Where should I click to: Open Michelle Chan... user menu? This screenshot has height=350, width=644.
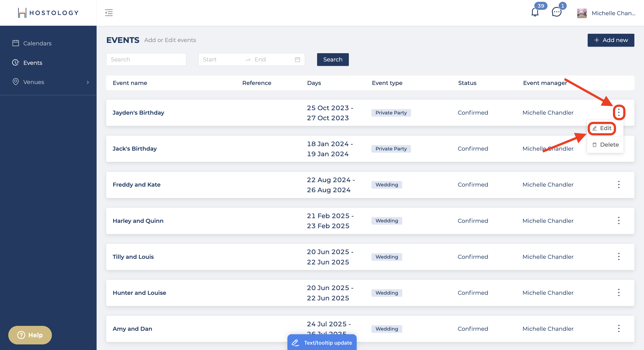pyautogui.click(x=614, y=13)
